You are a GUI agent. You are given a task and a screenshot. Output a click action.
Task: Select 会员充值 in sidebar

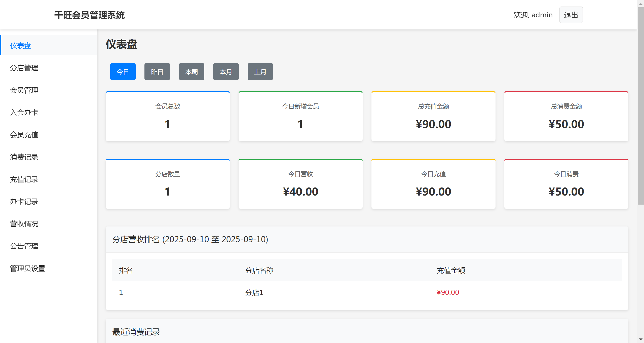click(24, 135)
